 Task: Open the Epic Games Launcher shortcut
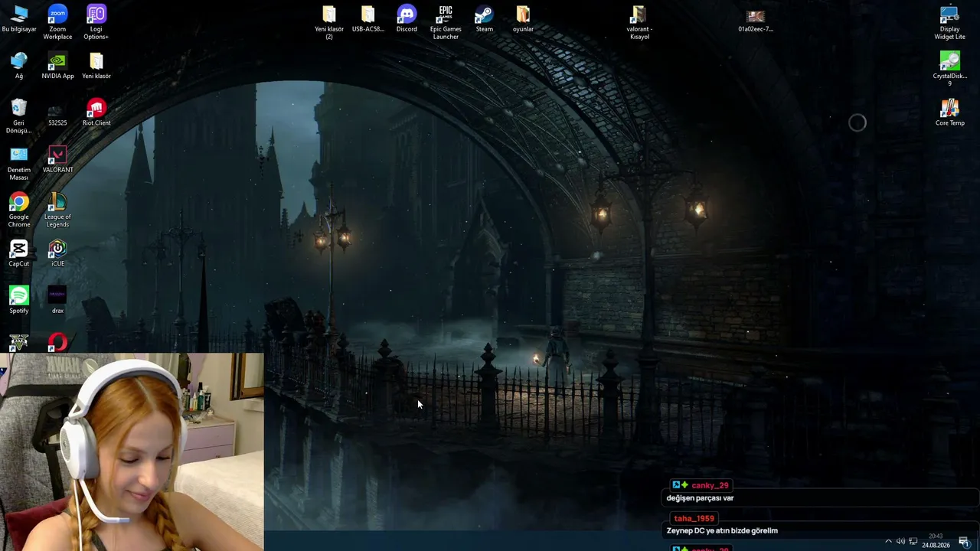pos(446,22)
